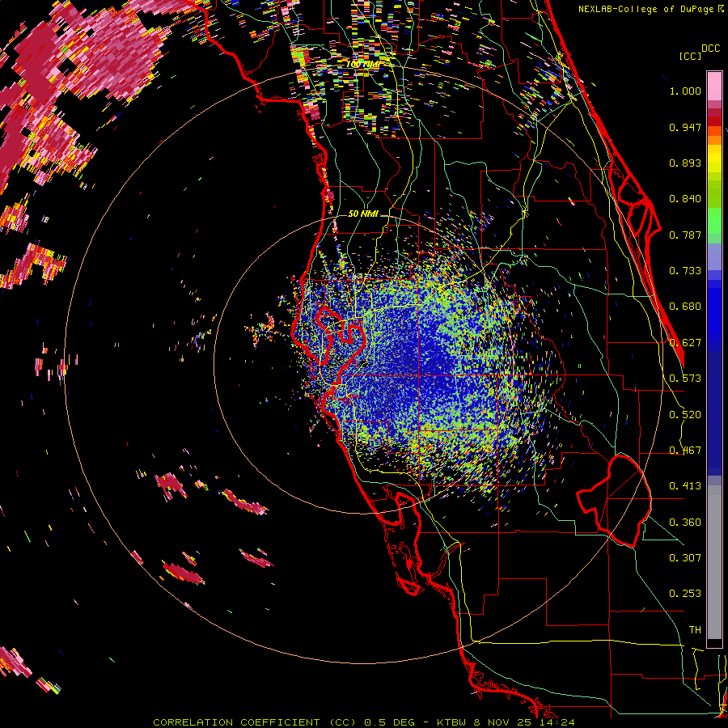Select the 0.787 scale value

click(685, 235)
